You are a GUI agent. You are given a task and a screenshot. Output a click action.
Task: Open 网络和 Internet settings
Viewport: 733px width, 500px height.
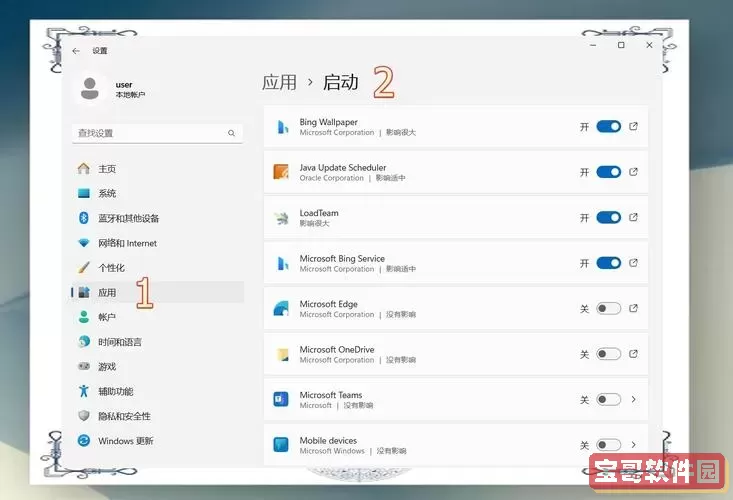(x=158, y=243)
